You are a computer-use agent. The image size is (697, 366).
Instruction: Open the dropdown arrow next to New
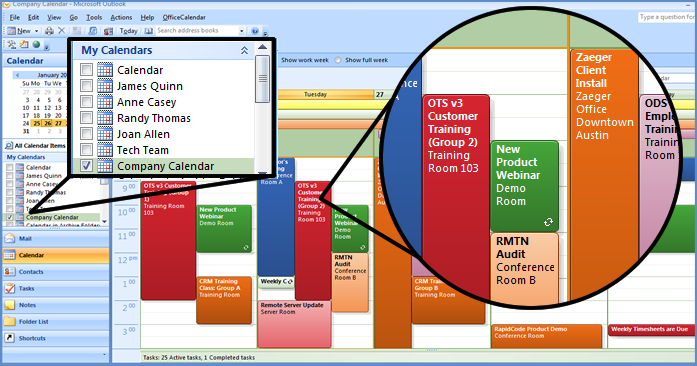coord(36,31)
